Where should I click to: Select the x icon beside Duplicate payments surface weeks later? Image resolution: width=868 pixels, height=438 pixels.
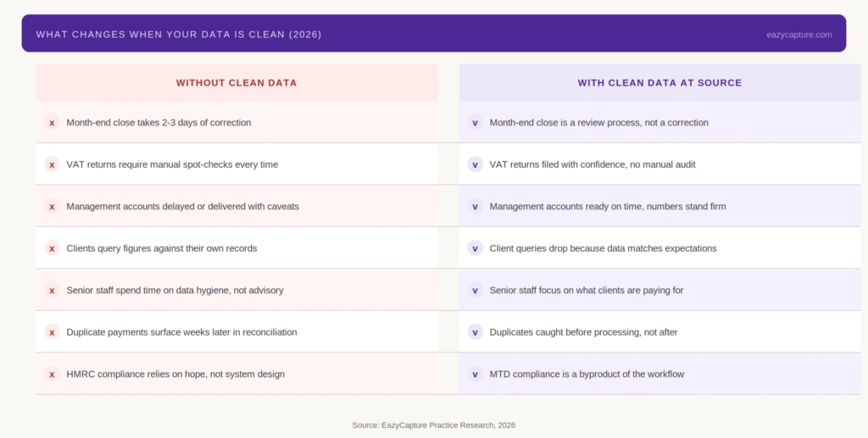coord(52,332)
